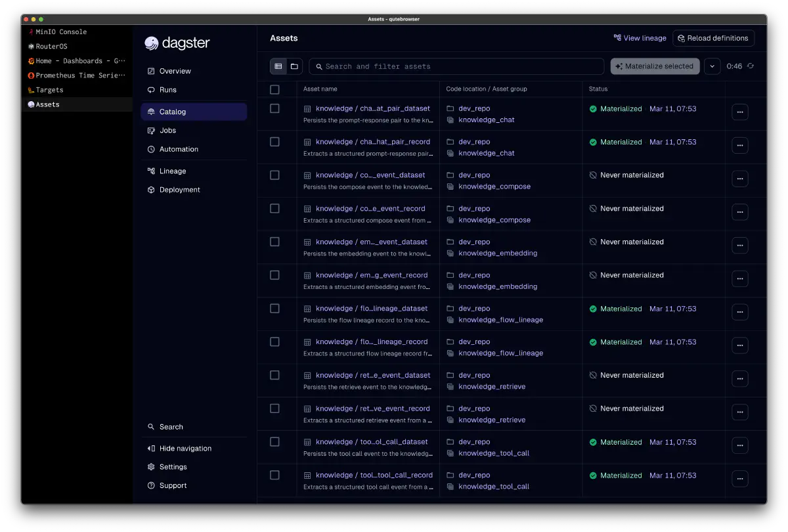Click Hide navigation
This screenshot has width=788, height=532.
point(194,449)
